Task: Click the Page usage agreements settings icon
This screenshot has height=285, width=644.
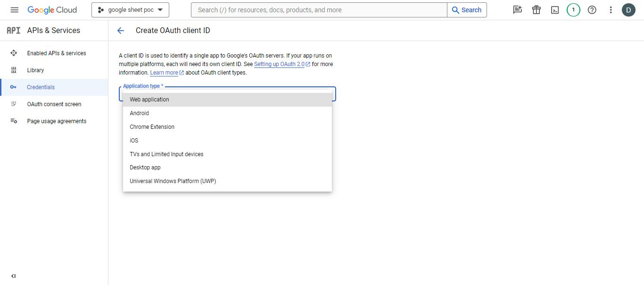Action: tap(14, 121)
